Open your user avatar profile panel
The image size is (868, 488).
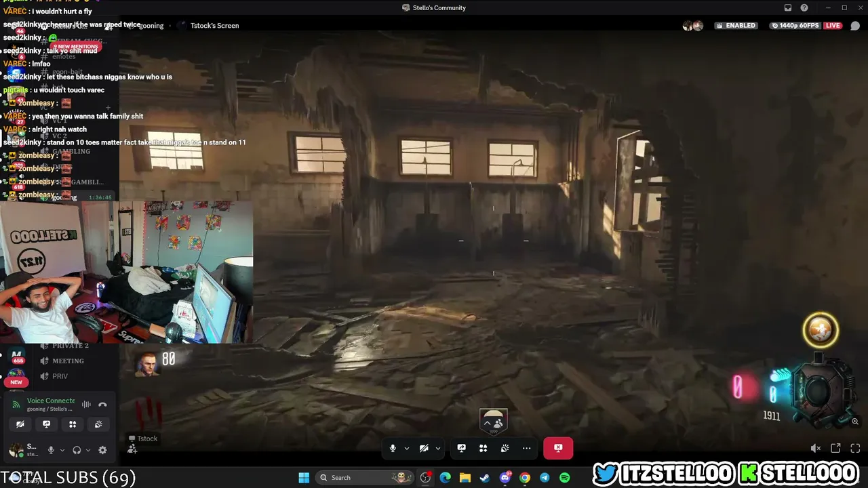coord(16,450)
